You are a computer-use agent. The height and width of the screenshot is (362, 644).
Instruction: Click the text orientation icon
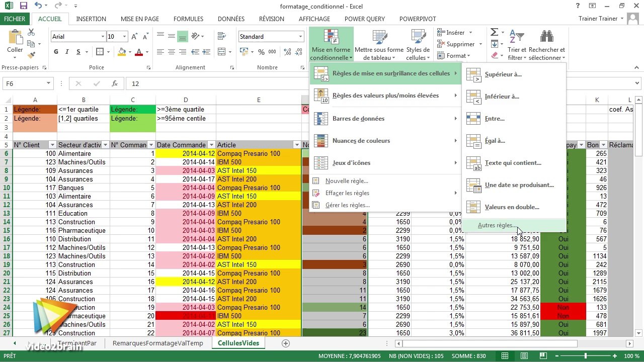coord(196,36)
